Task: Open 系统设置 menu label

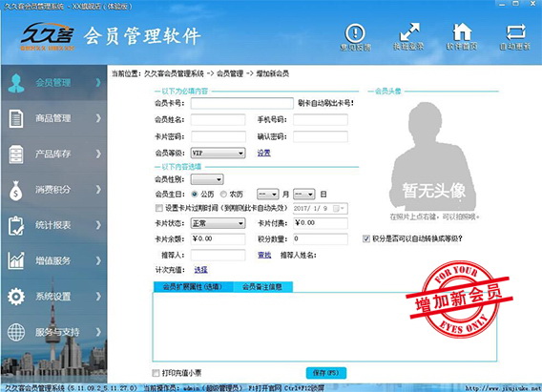Action: pyautogui.click(x=52, y=297)
